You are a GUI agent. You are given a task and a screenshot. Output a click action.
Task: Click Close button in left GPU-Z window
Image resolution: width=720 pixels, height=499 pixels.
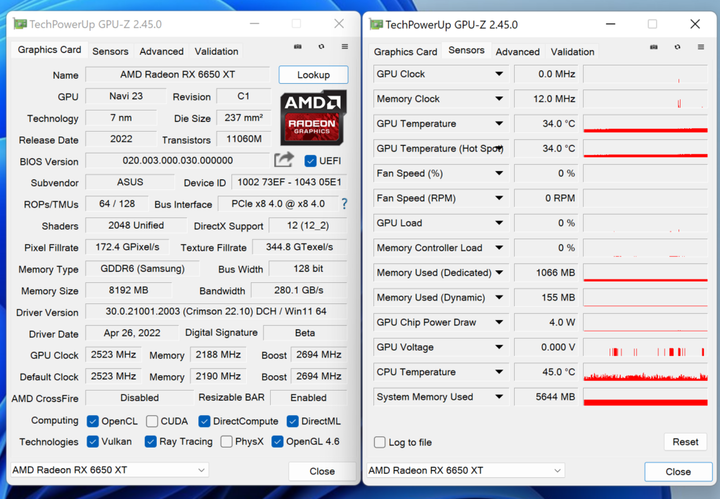click(322, 471)
